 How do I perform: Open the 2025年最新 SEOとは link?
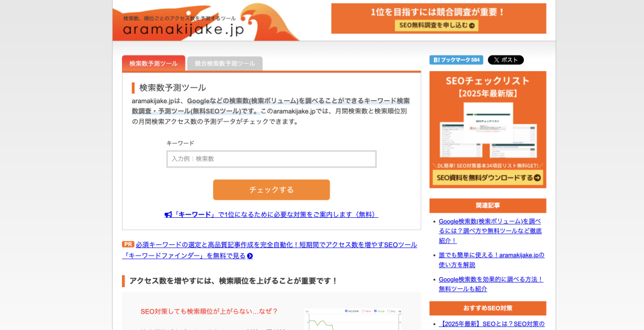point(491,324)
